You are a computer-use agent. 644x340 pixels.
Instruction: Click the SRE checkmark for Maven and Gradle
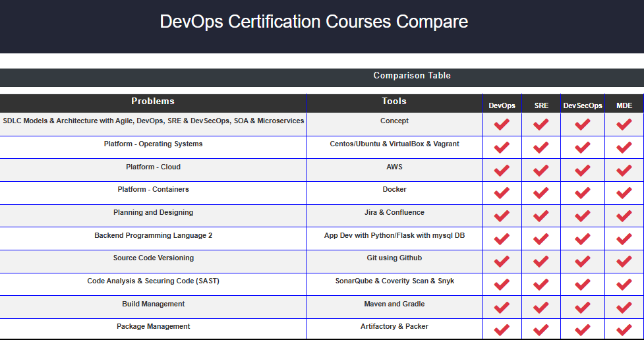[x=541, y=307]
